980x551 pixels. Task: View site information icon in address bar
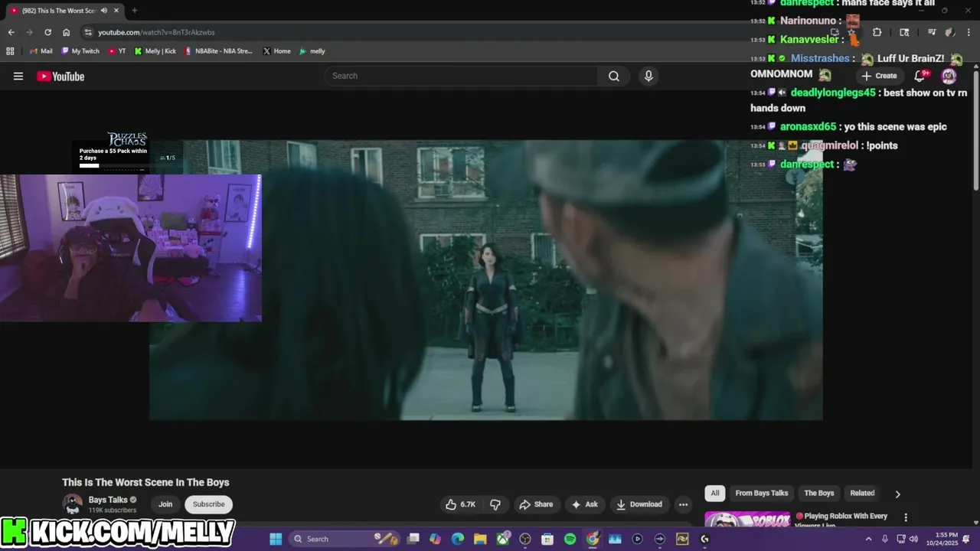88,32
